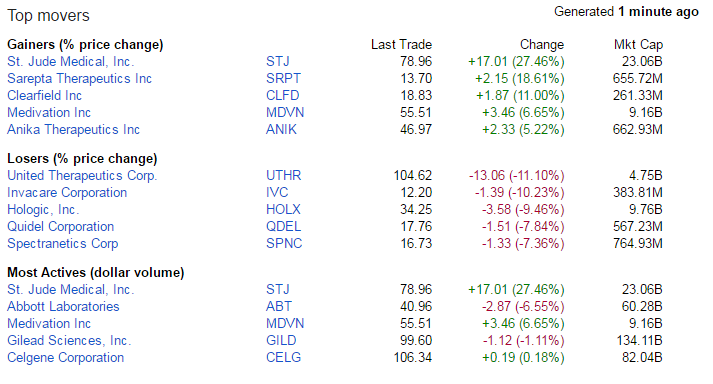
Task: Open United Therapeutics Corp. link
Action: [82, 176]
